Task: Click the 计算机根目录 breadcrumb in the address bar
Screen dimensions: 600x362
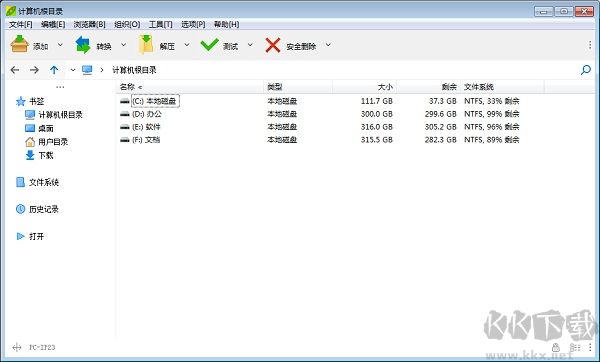Action: (x=134, y=70)
